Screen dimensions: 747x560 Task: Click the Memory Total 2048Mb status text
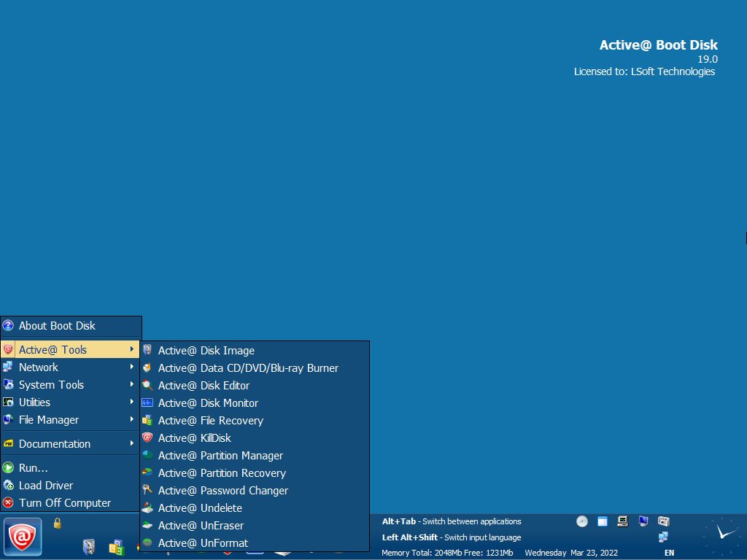pyautogui.click(x=447, y=553)
